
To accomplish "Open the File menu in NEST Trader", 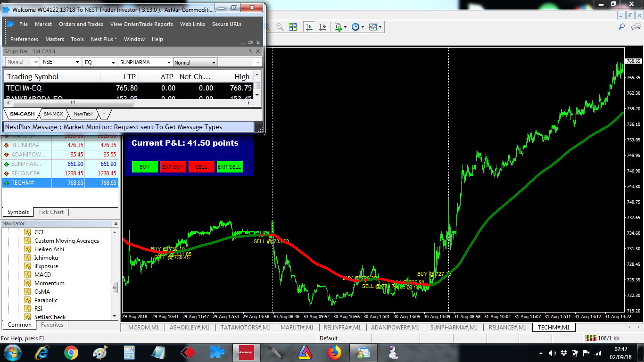I will [24, 24].
